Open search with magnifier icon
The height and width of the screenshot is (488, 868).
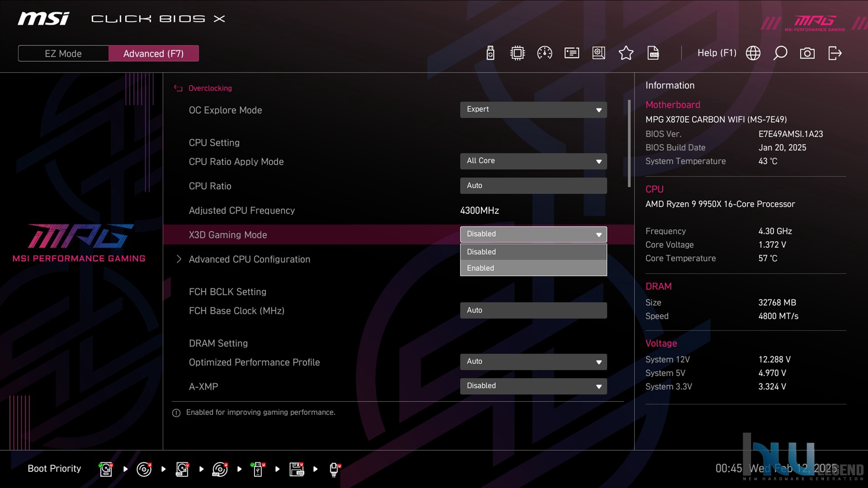point(780,53)
